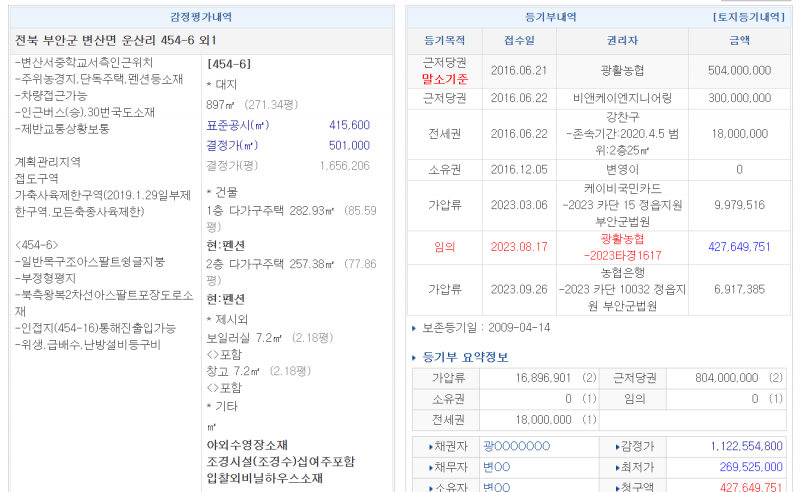Open the 토지등기내역 link
800x492 pixels.
pos(748,17)
